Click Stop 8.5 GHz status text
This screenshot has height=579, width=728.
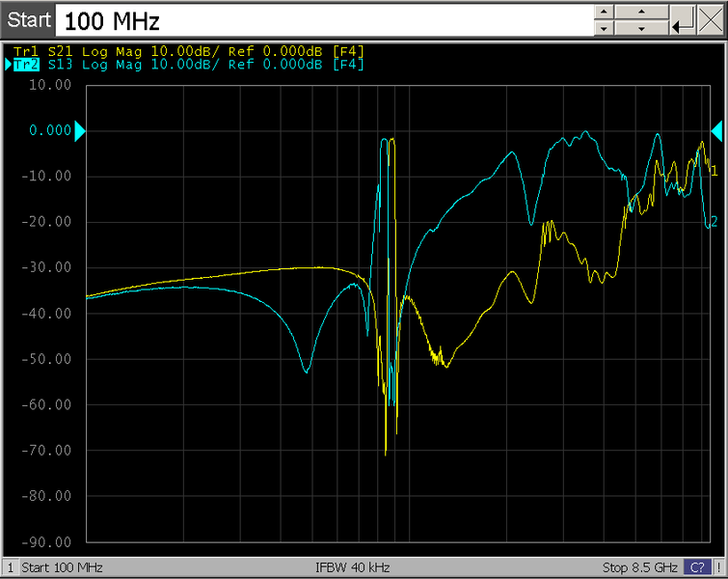tap(639, 567)
